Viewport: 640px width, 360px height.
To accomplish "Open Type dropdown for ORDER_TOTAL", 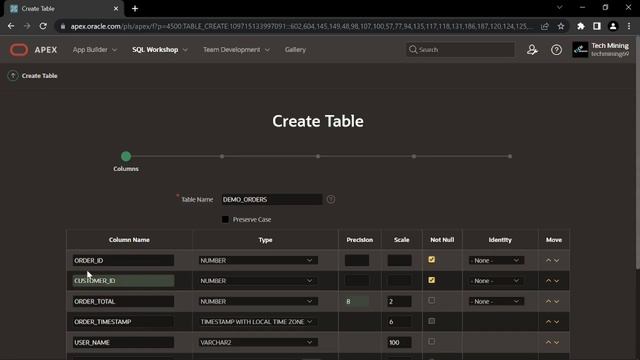I will [x=258, y=301].
